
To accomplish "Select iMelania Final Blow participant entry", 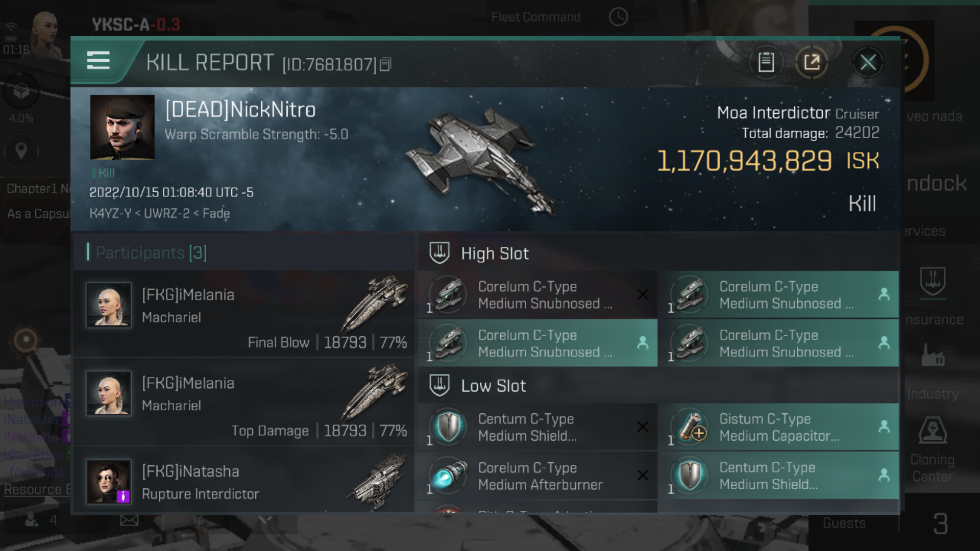I will coord(244,314).
